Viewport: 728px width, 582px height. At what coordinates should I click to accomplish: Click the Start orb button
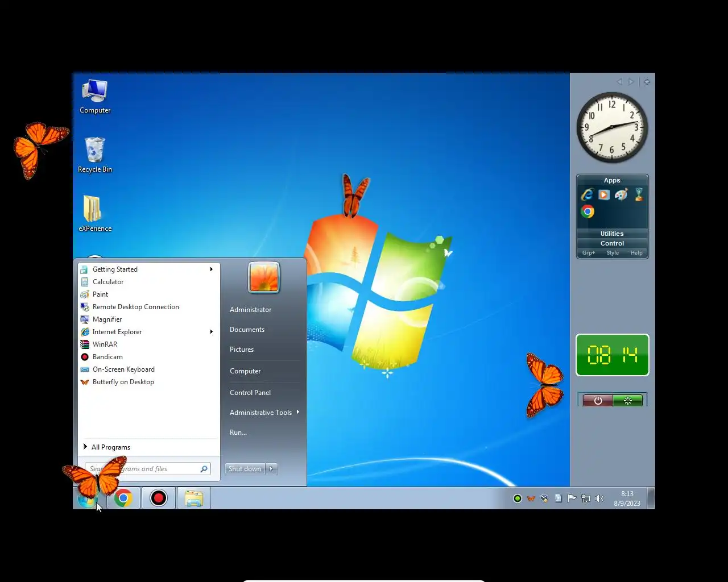88,498
